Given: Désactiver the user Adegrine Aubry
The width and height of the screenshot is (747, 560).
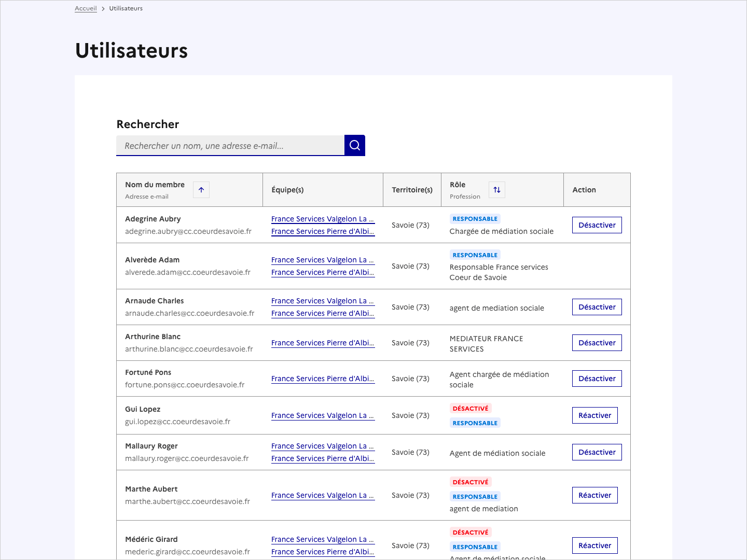Looking at the screenshot, I should (x=597, y=225).
